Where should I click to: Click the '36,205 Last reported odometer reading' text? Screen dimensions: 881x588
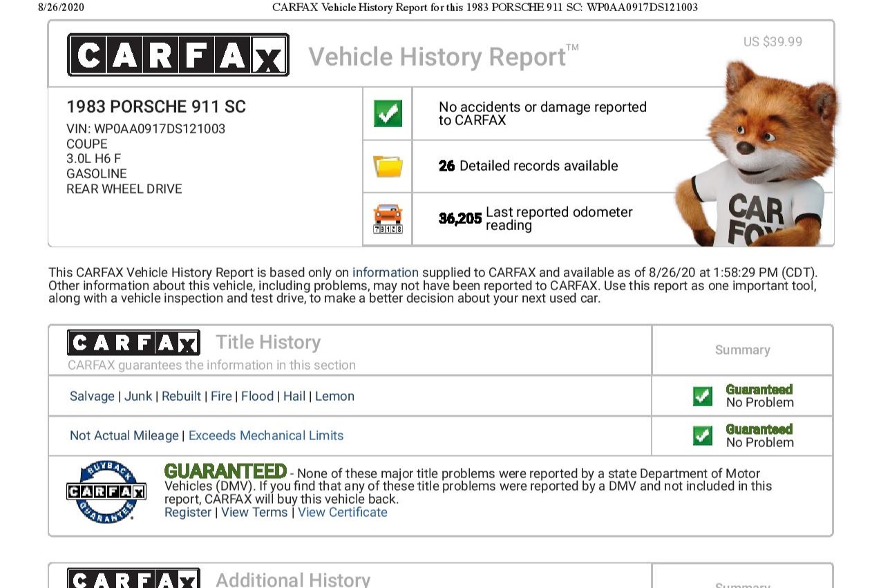tap(536, 218)
